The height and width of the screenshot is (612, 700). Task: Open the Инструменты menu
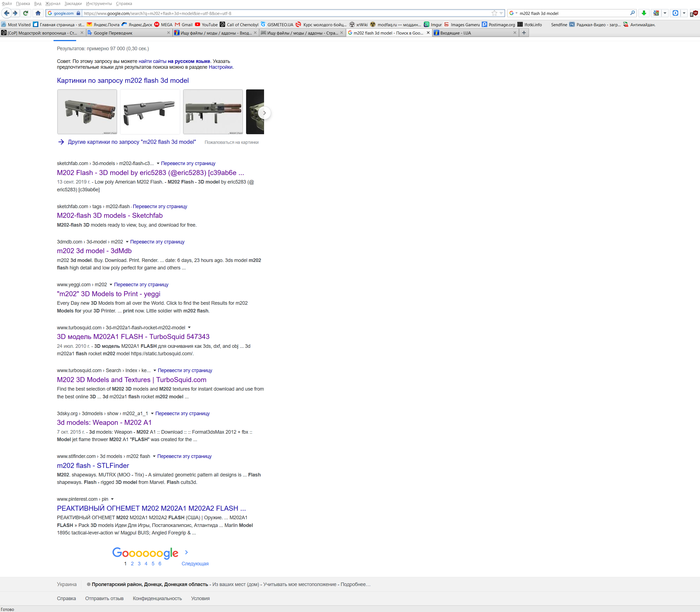(99, 3)
